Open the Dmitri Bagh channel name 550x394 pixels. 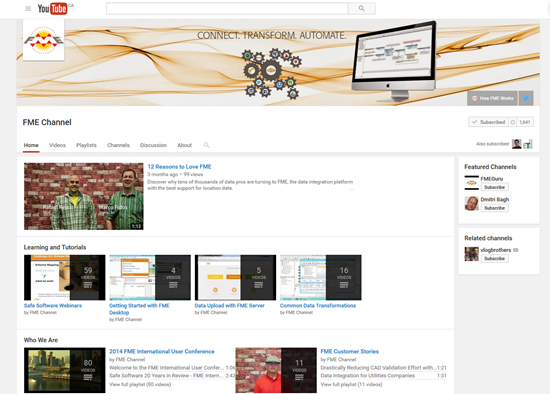[x=495, y=200]
